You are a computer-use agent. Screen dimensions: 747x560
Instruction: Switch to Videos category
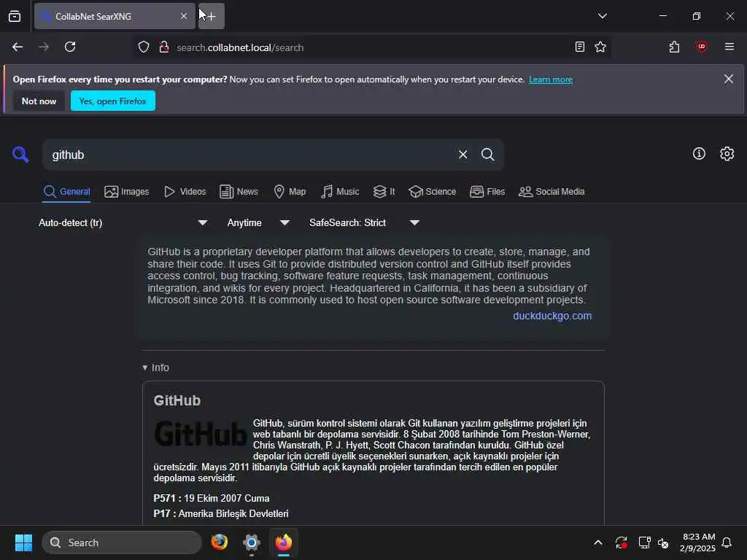pos(185,192)
